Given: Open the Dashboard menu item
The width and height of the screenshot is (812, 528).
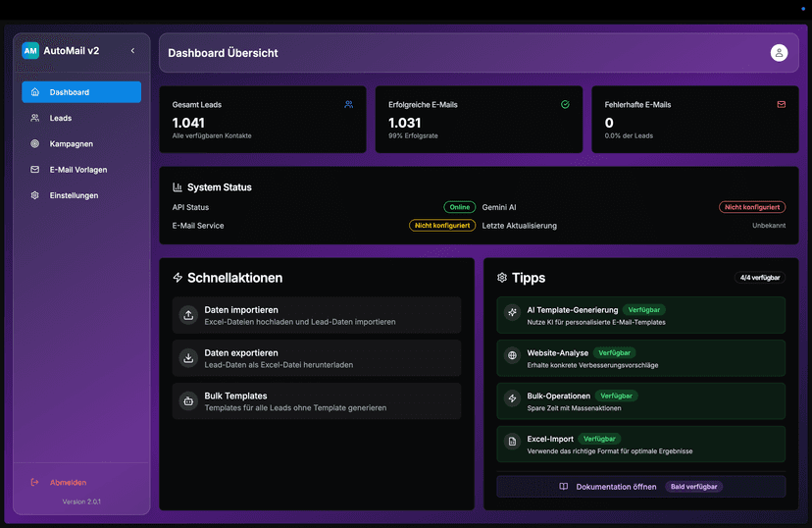Looking at the screenshot, I should (x=81, y=92).
